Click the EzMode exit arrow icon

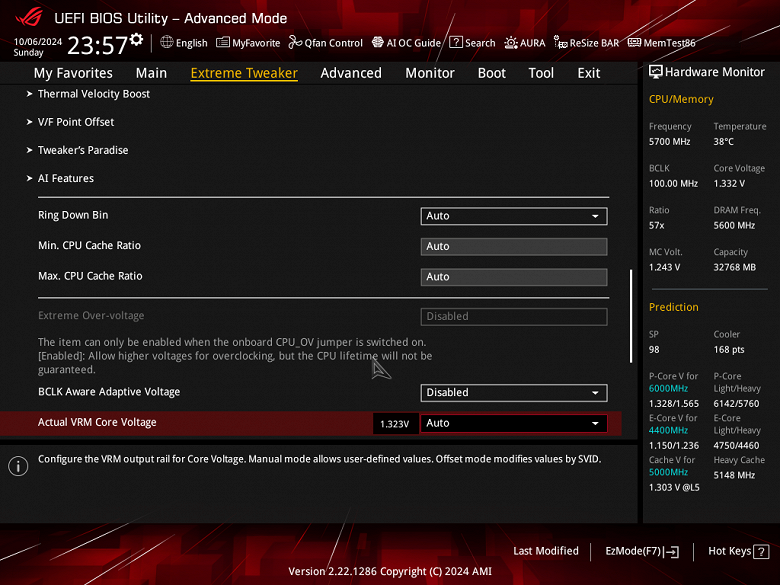[x=672, y=552]
